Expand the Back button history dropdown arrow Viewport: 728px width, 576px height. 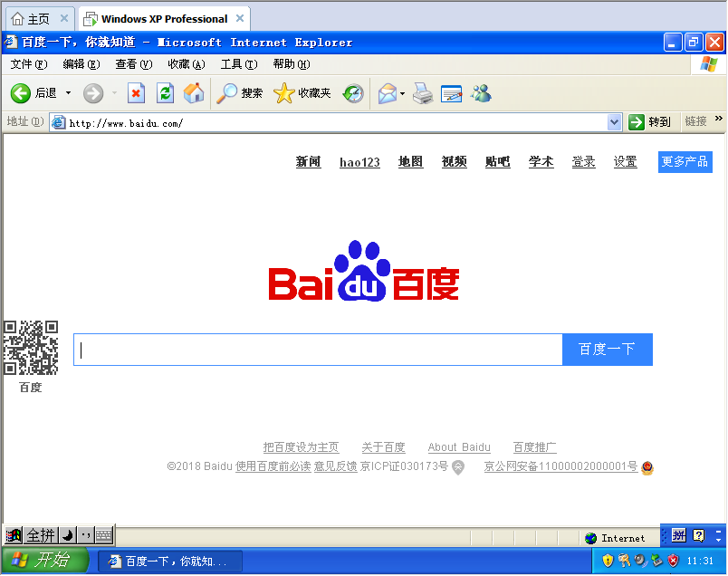click(x=68, y=93)
